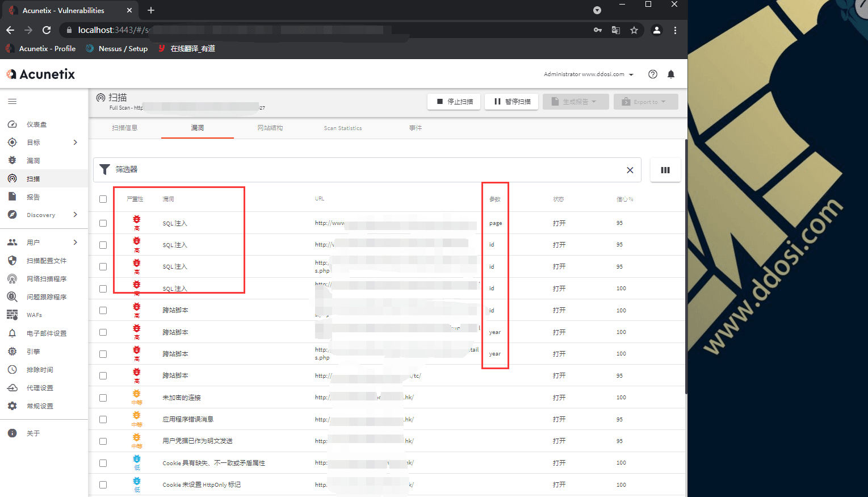Click the 暂停扫描 pause scan button
Viewport: 868px width, 497px height.
point(511,102)
